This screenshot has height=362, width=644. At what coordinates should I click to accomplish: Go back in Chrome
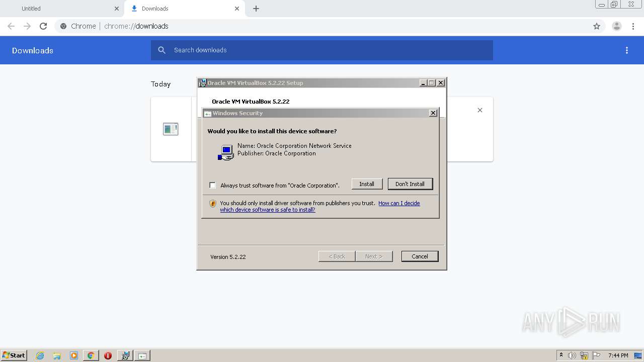point(11,26)
